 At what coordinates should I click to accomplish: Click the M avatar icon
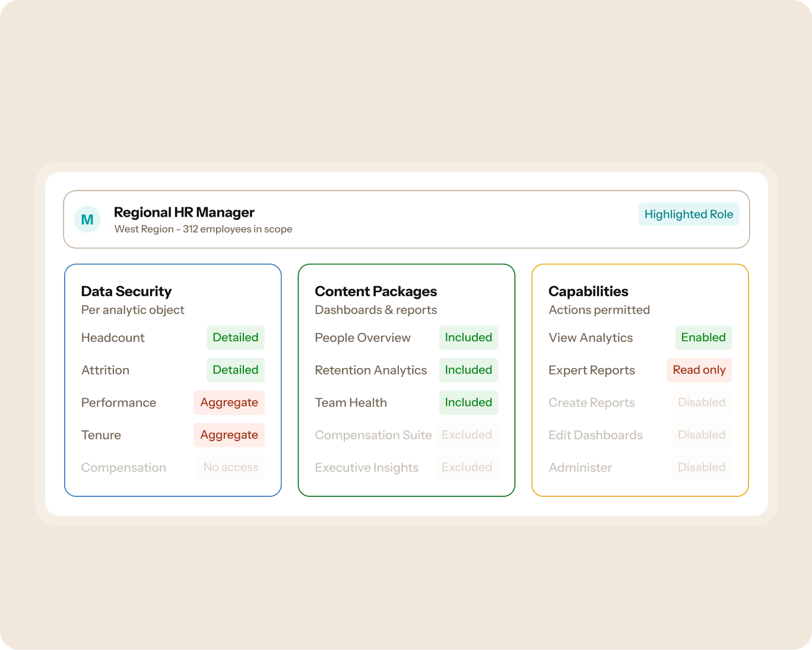coord(87,219)
